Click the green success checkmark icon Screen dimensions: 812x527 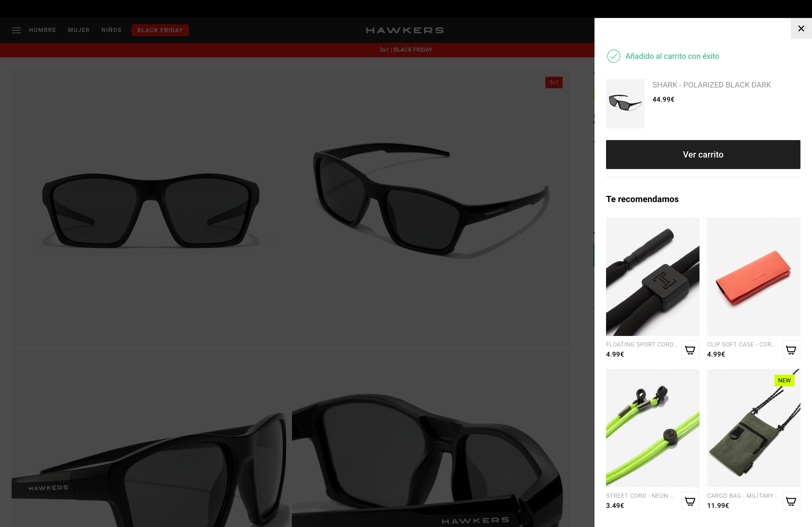(x=614, y=56)
